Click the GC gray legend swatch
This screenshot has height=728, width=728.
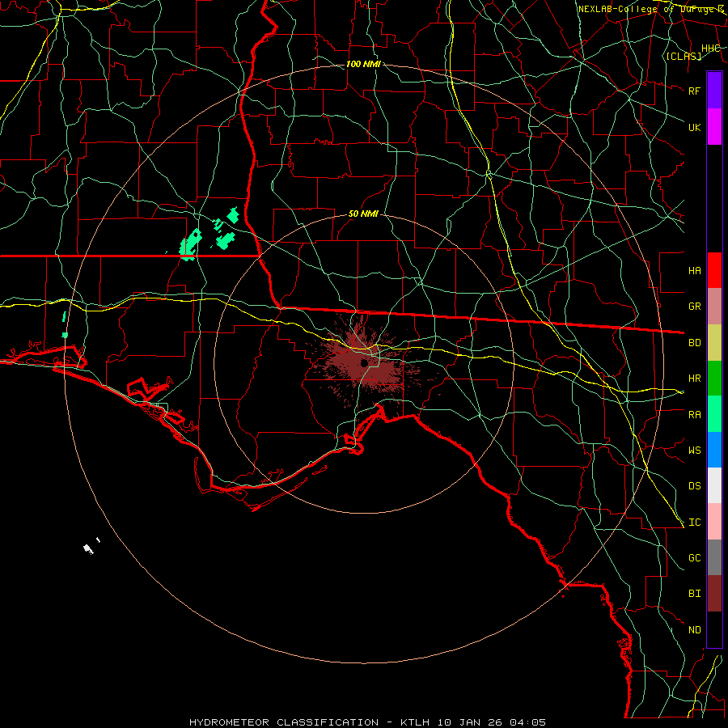[714, 557]
